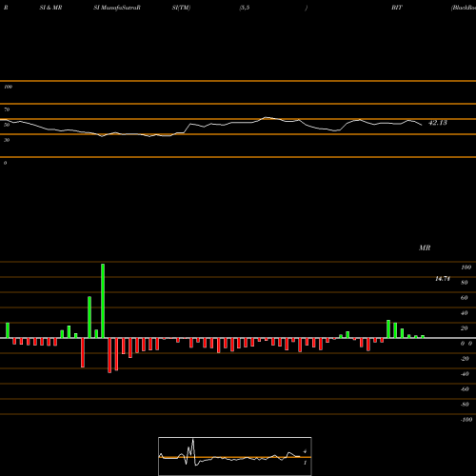This screenshot has height=476, width=476.
Task: Click the 'SI & MR' header text
Action: (50, 8)
